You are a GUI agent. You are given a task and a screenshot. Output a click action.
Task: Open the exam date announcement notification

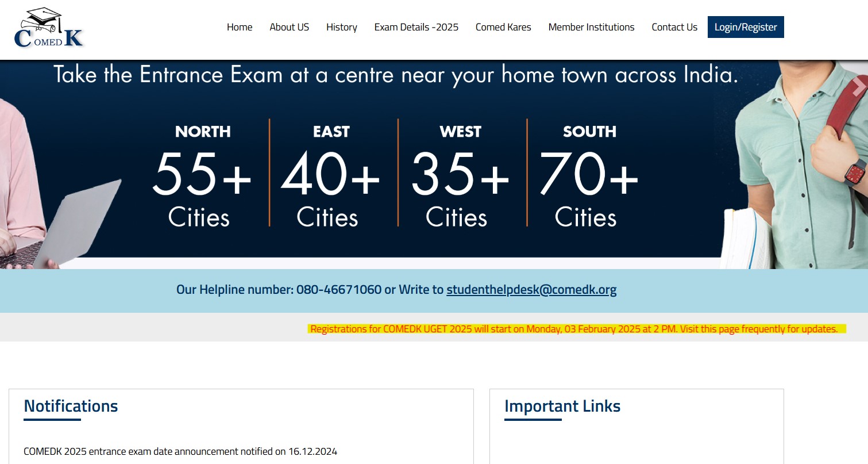click(181, 451)
